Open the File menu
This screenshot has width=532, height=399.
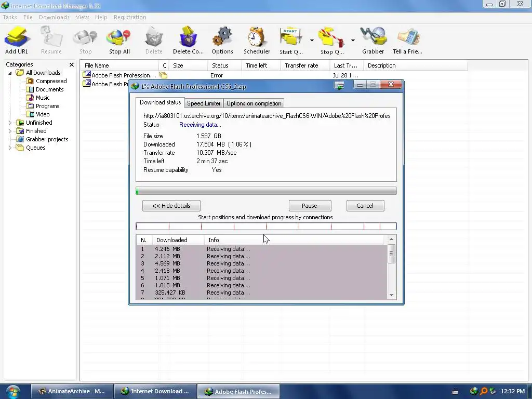(x=28, y=17)
